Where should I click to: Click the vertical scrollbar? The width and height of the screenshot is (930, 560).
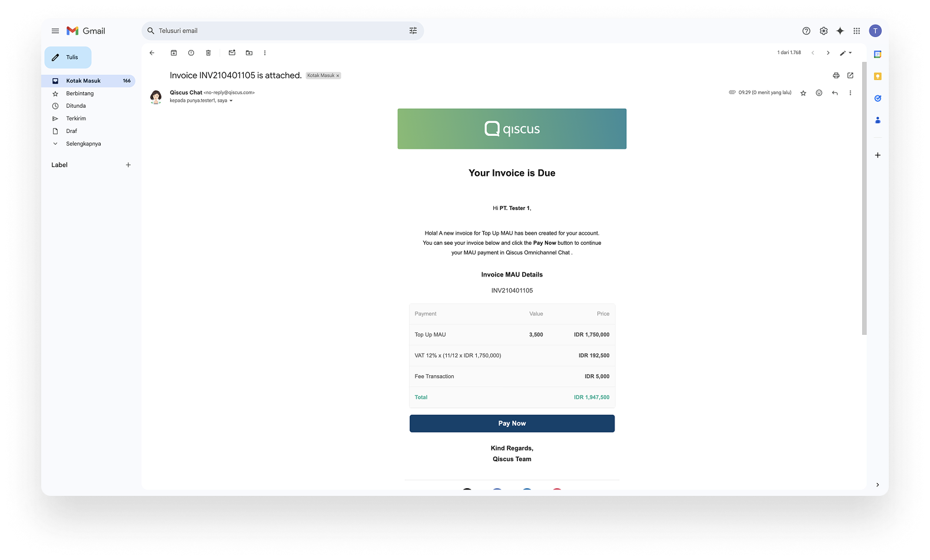point(864,198)
